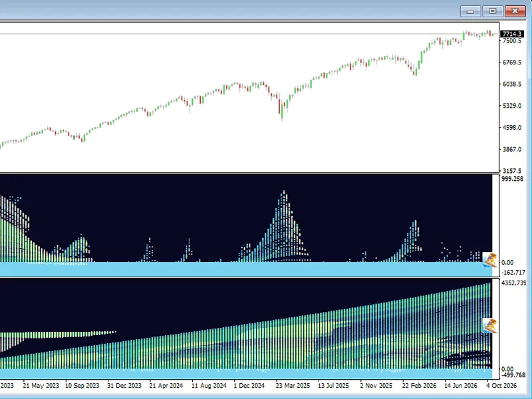This screenshot has height=399, width=532.
Task: Click the 1 Dec 2024 date label
Action: tap(249, 386)
